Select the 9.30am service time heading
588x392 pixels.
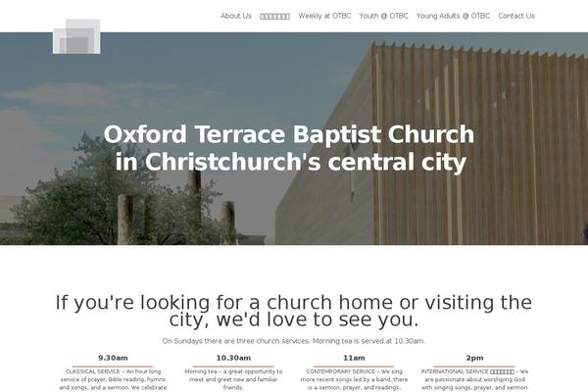pyautogui.click(x=113, y=358)
